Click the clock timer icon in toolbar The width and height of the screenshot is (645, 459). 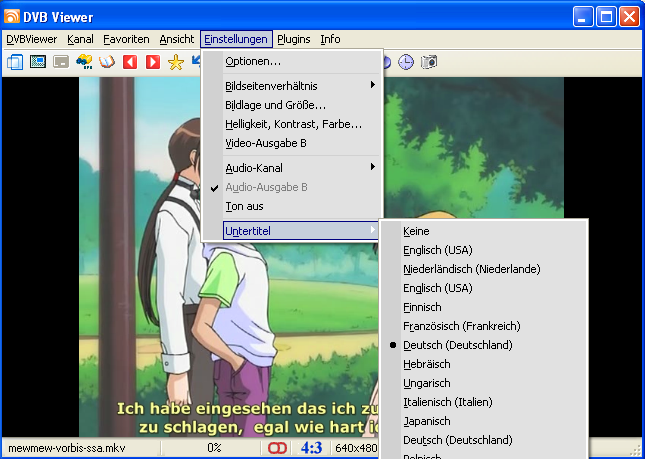406,62
